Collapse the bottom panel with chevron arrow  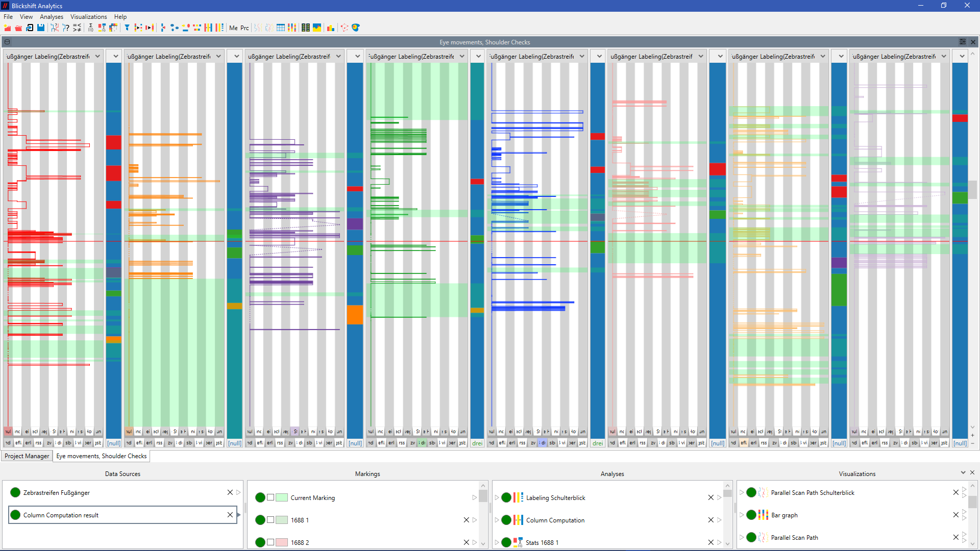[x=963, y=473]
